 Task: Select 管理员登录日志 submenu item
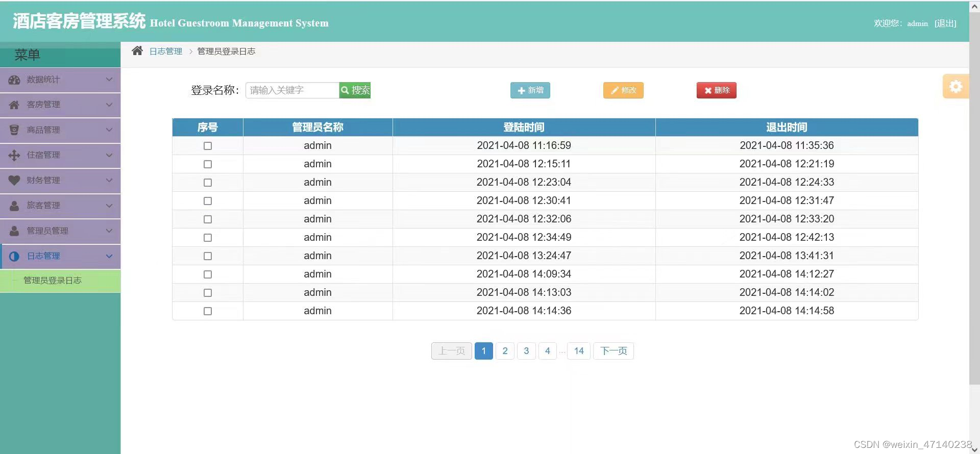[60, 281]
